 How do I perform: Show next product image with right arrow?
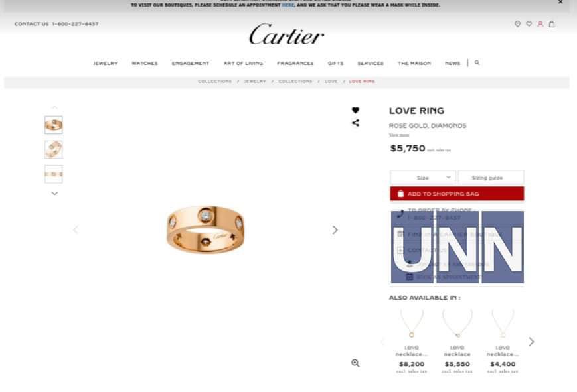pos(335,230)
